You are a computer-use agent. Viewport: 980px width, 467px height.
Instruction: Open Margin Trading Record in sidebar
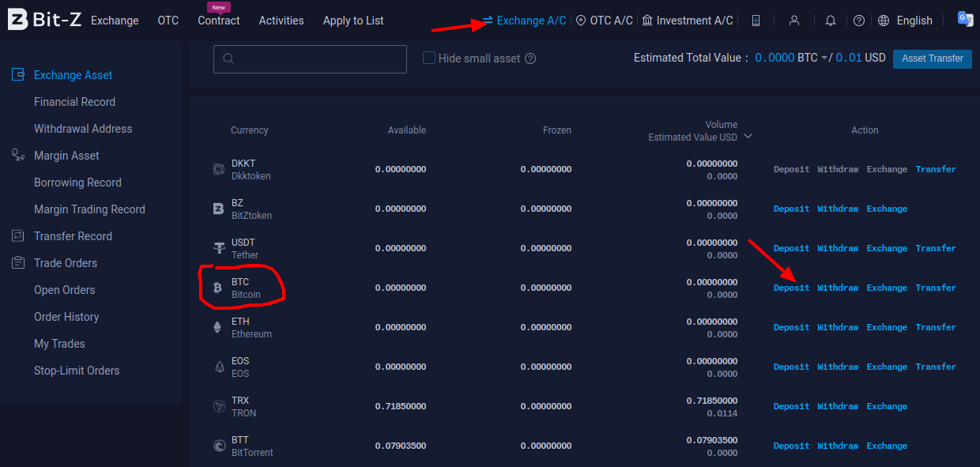pos(89,209)
